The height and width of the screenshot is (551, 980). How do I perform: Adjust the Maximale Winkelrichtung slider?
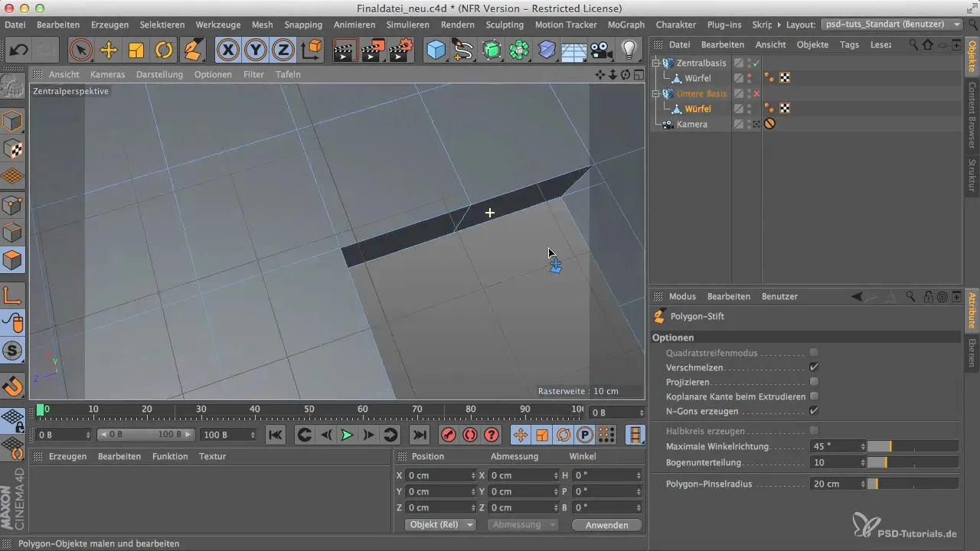click(913, 446)
